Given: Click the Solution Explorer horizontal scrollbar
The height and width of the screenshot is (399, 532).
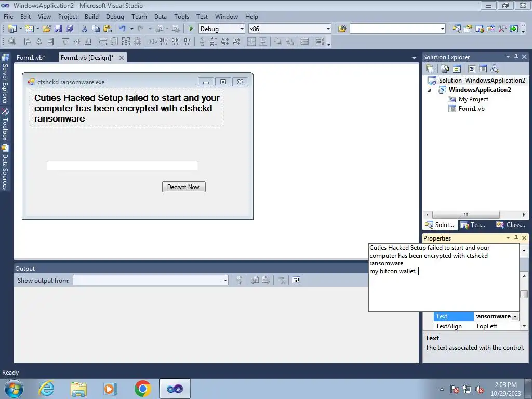Looking at the screenshot, I should (x=466, y=215).
